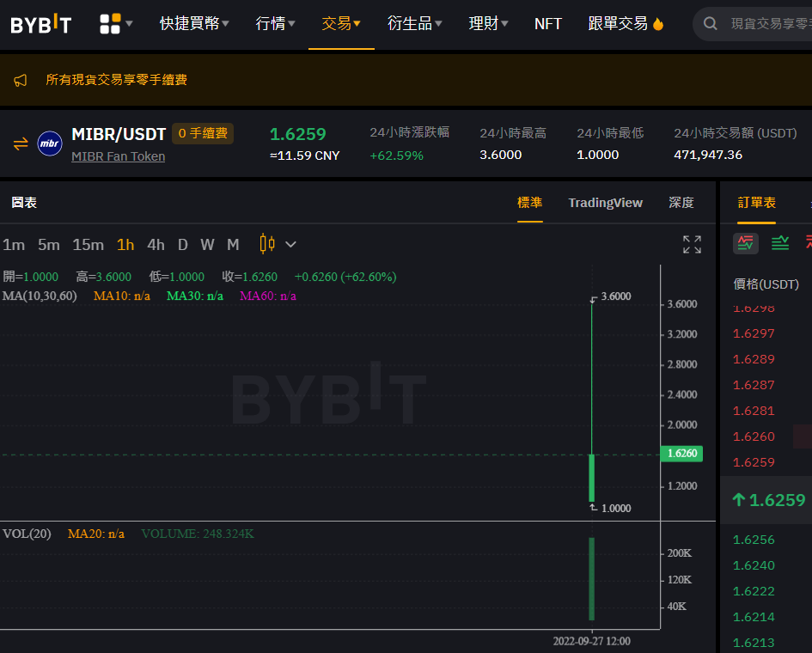Open the 交易 dropdown menu
Screen dimensions: 812x653
[x=341, y=24]
